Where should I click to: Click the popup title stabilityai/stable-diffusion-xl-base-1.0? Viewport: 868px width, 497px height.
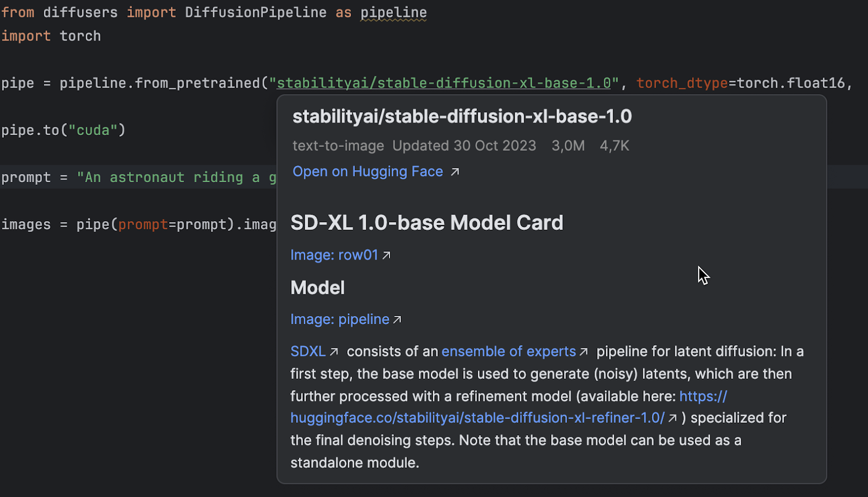click(462, 117)
